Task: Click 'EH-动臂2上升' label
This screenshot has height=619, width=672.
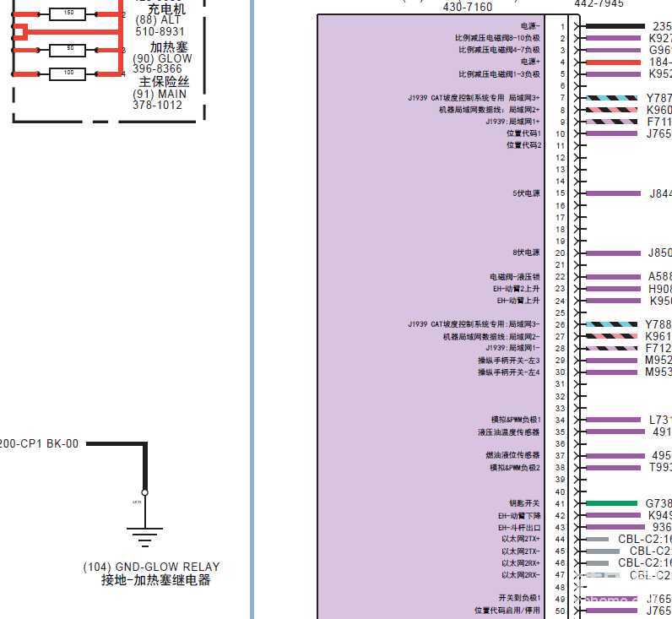Action: 517,289
